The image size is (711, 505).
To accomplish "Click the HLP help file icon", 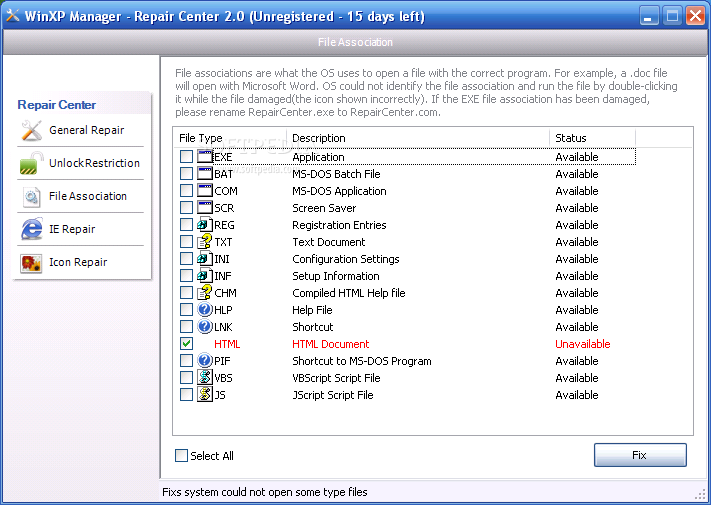I will coord(205,310).
